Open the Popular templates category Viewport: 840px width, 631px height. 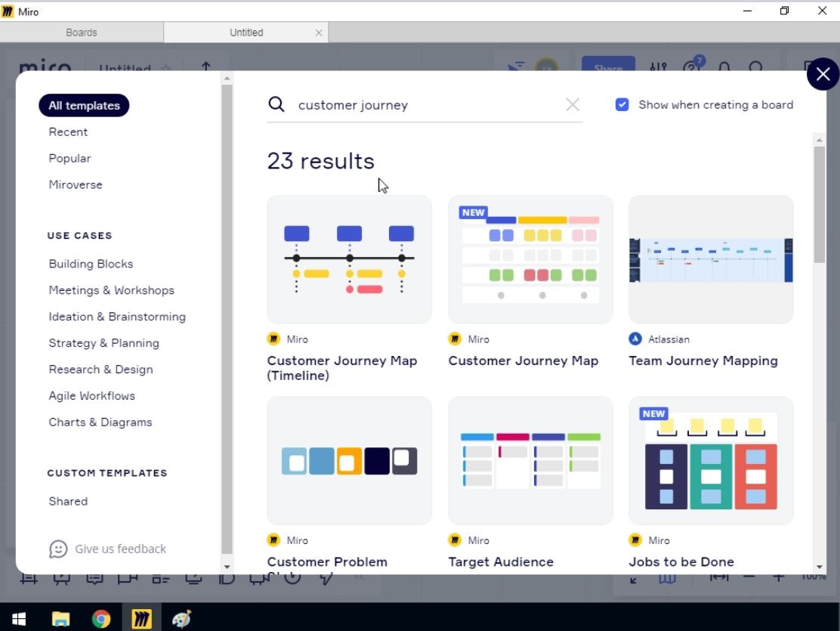[x=69, y=158]
